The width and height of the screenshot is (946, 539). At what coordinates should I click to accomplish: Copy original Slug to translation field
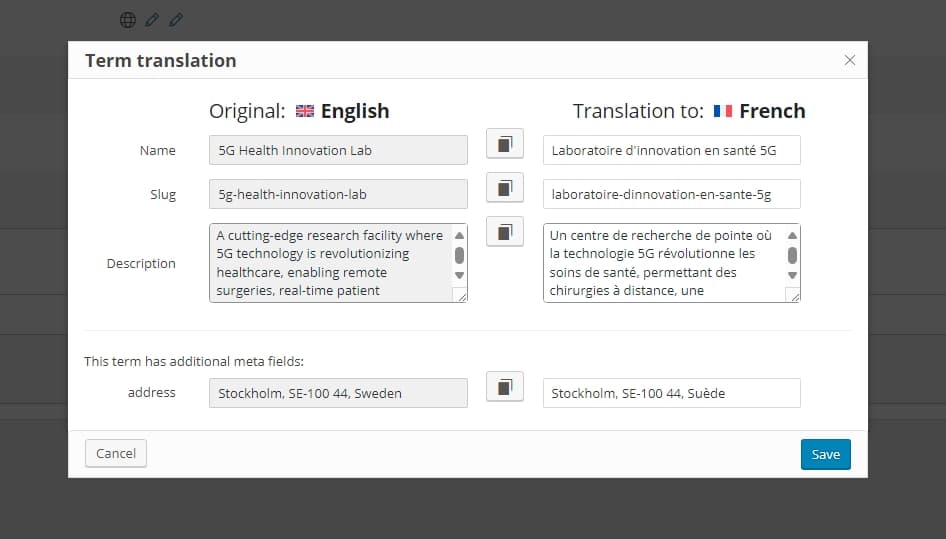pyautogui.click(x=505, y=187)
